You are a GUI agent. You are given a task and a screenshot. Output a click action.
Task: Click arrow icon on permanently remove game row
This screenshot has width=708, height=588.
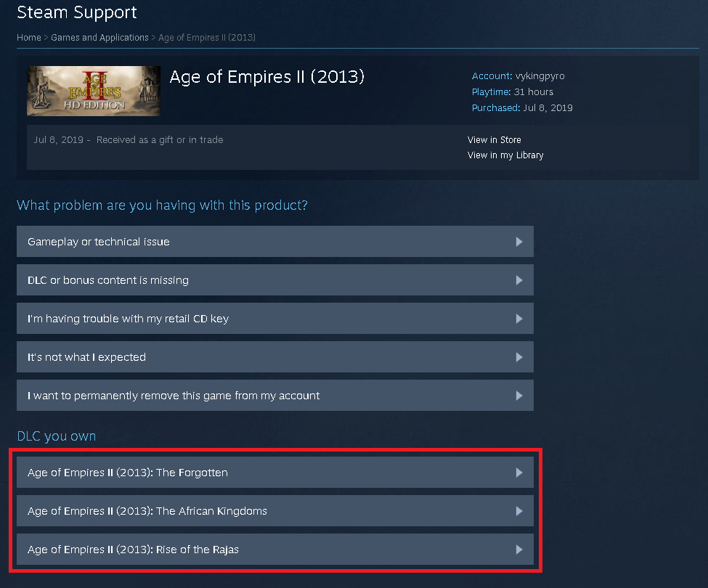tap(519, 396)
